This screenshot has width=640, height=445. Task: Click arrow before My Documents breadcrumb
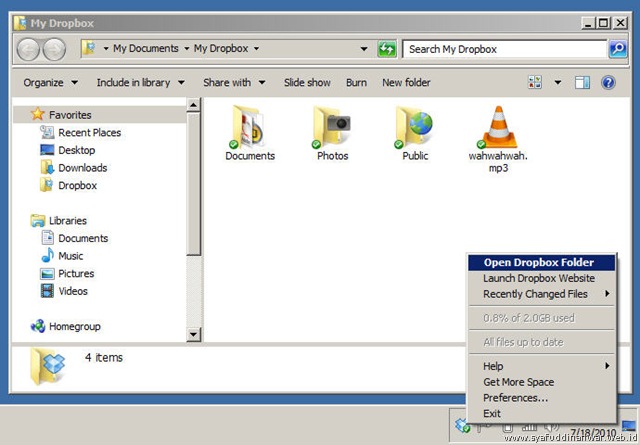point(106,49)
